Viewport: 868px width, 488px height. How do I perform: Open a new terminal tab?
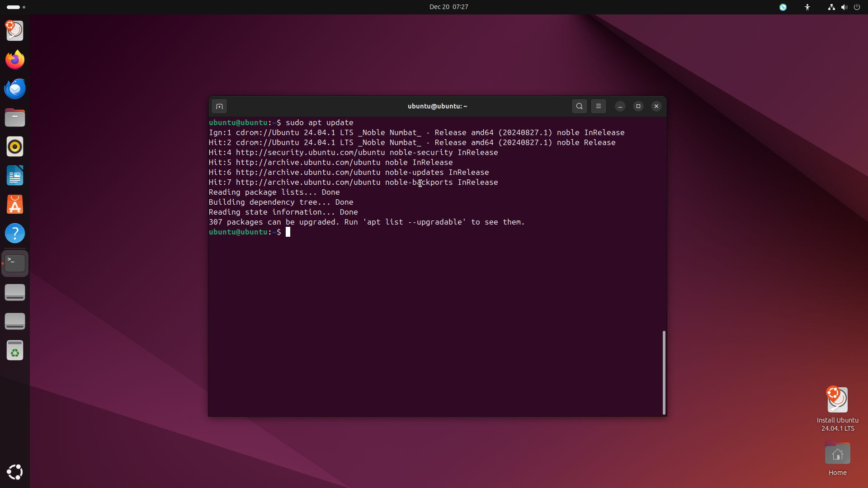[x=219, y=106]
